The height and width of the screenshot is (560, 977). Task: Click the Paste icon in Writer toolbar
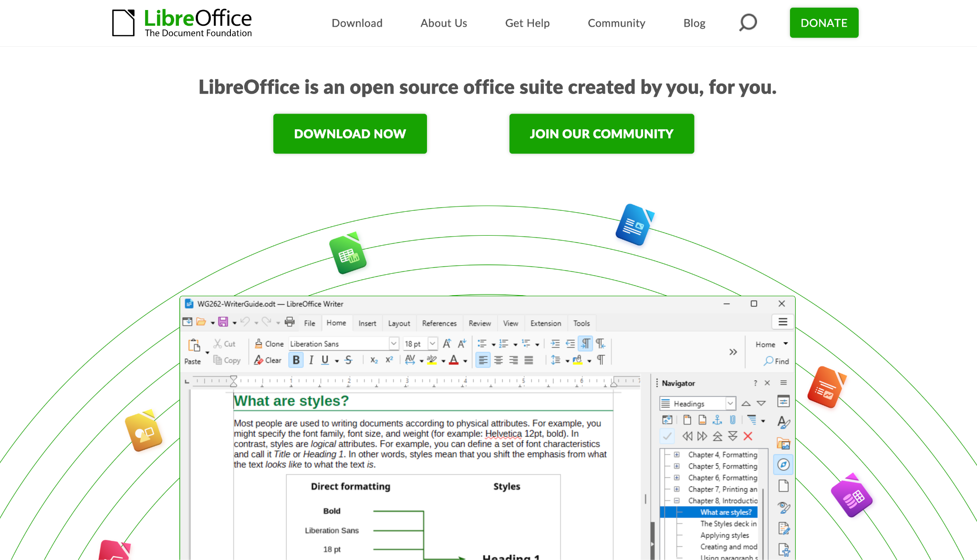coord(194,345)
